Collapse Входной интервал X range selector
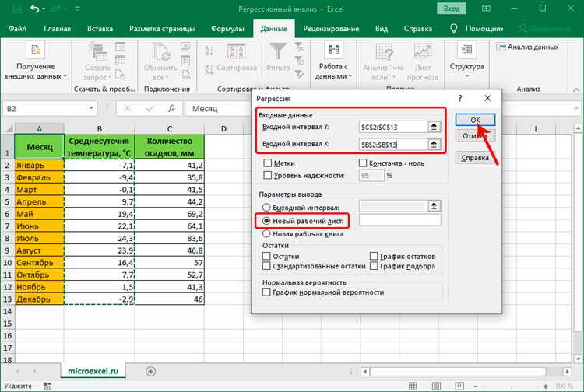The height and width of the screenshot is (392, 584). [x=434, y=145]
